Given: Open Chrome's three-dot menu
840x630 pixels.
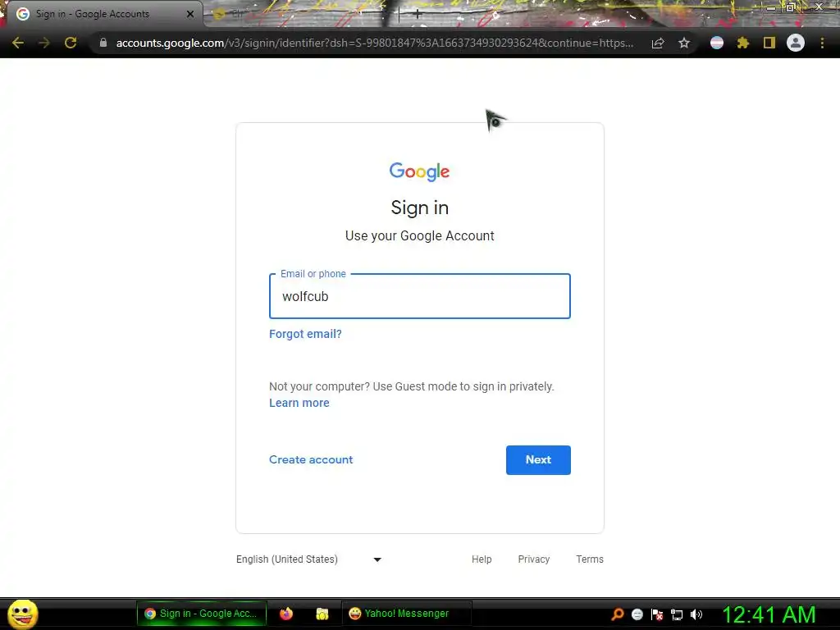Looking at the screenshot, I should (x=822, y=43).
